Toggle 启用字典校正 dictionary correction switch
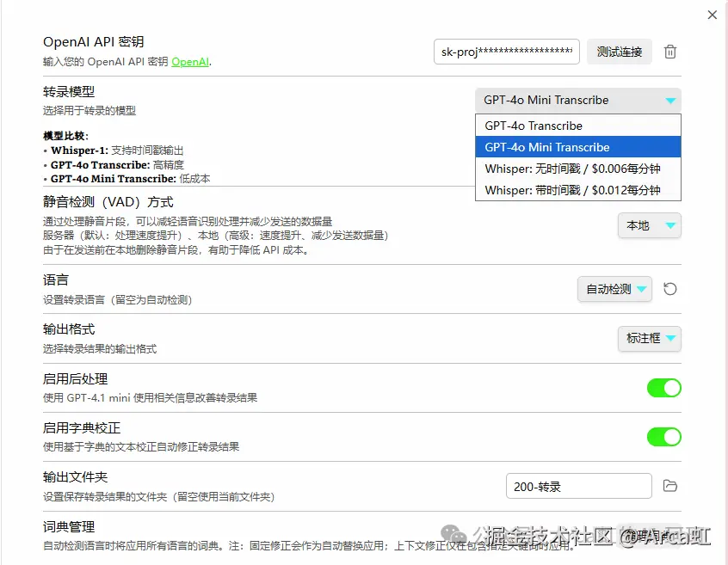This screenshot has width=728, height=565. tap(664, 437)
